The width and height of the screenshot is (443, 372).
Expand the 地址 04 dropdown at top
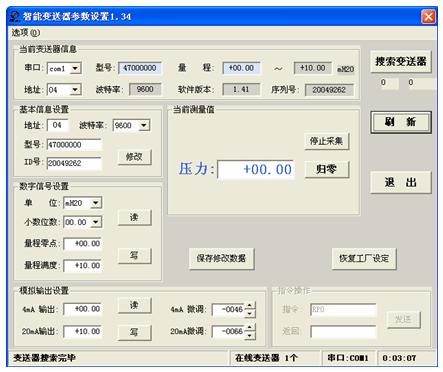pyautogui.click(x=75, y=89)
